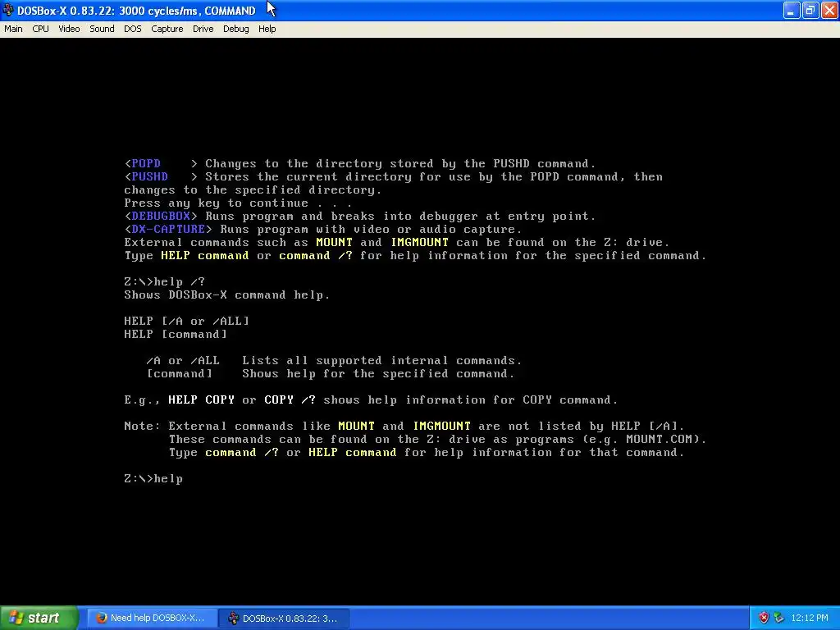Screen dimensions: 840x630
Task: Click yellow IMGMOUNT in the Note line
Action: point(441,427)
